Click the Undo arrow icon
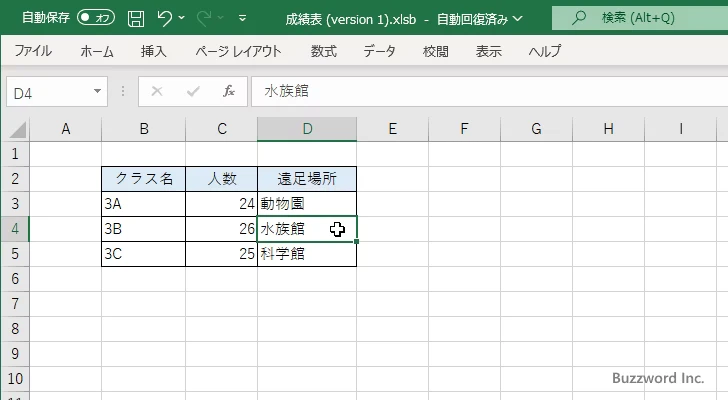The image size is (728, 400). [164, 18]
